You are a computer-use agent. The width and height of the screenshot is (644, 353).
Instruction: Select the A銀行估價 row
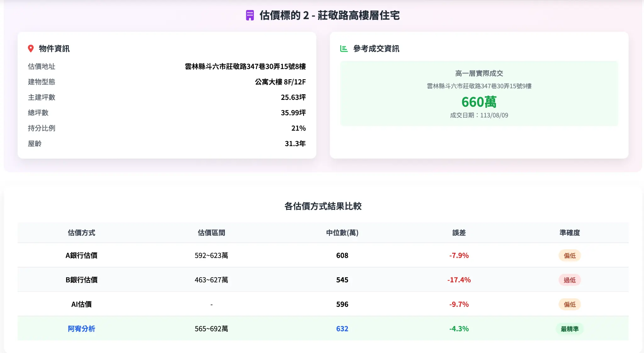coord(81,255)
